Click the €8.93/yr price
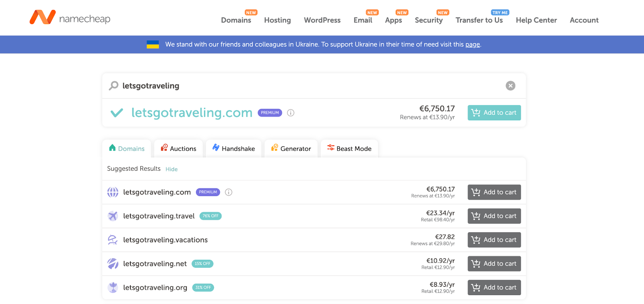Image resolution: width=644 pixels, height=304 pixels. 442,284
